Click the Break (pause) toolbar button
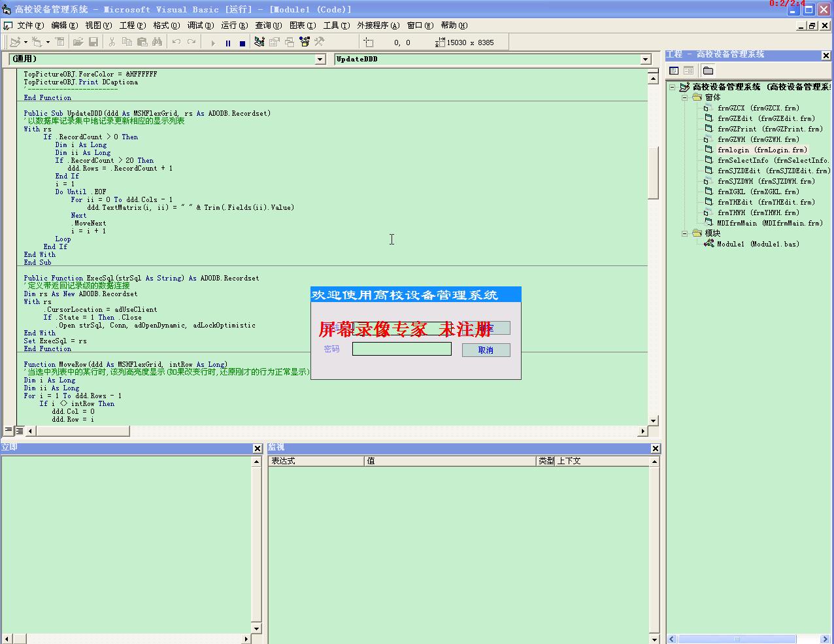 227,42
